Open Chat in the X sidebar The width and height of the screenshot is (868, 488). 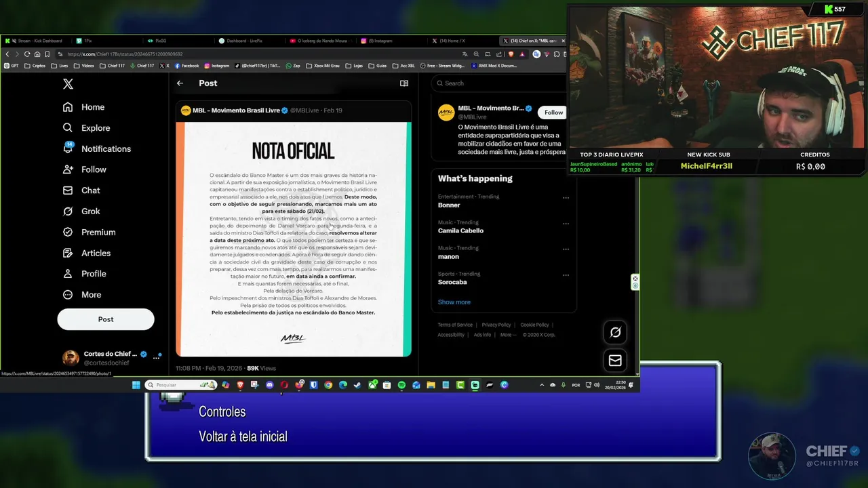click(81, 190)
